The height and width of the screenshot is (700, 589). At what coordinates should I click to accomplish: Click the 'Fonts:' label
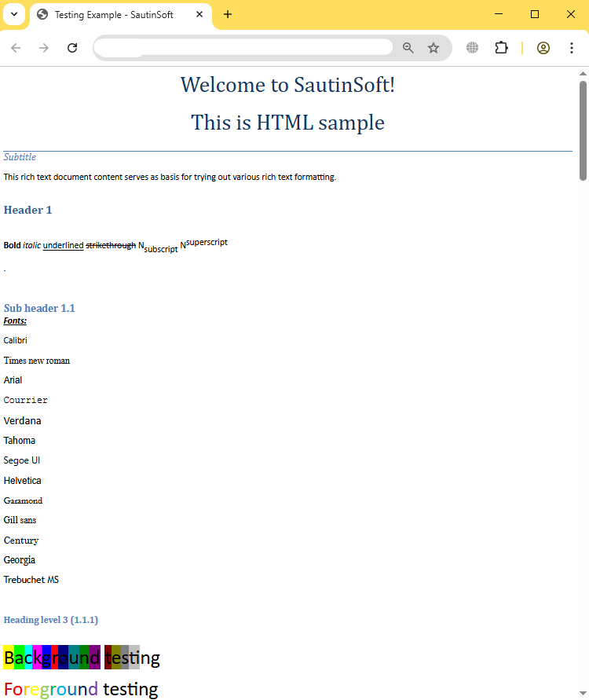[15, 321]
